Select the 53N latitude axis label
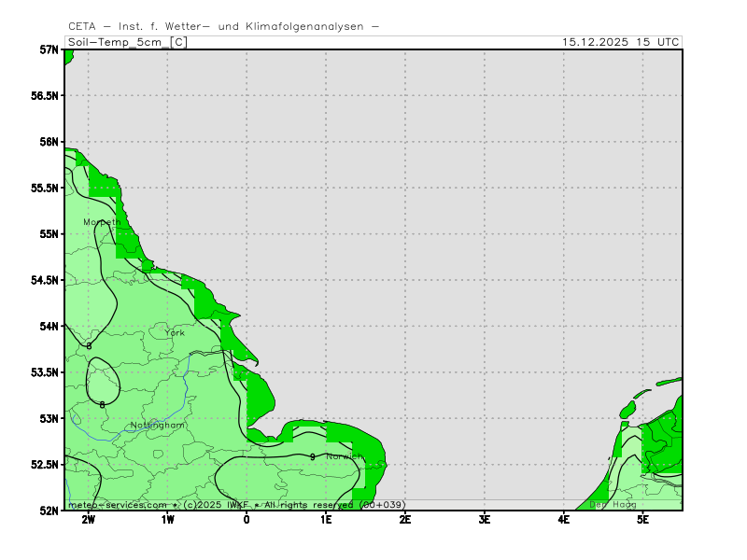Screen dimensions: 747x560 (x=49, y=418)
